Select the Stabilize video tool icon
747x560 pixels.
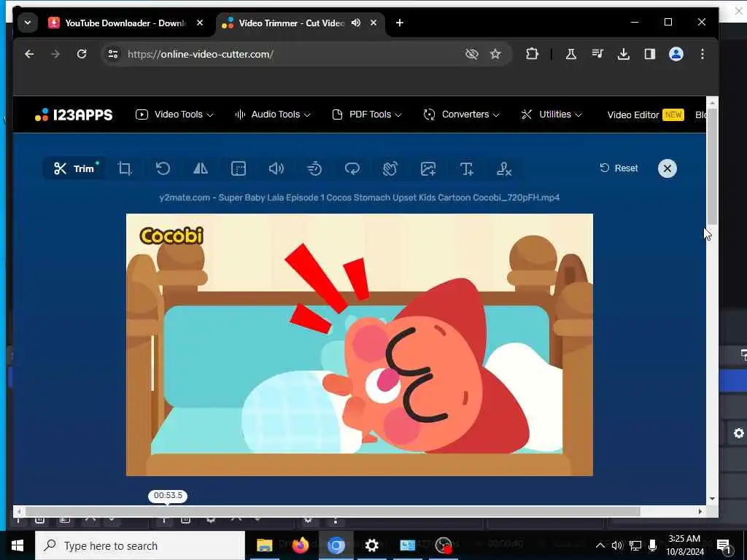coord(390,168)
